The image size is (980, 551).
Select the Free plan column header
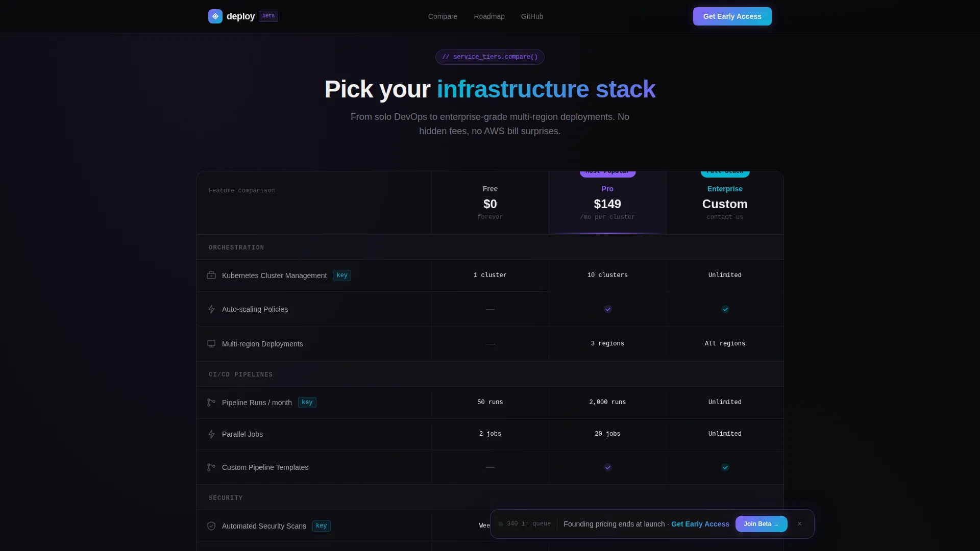coord(490,203)
